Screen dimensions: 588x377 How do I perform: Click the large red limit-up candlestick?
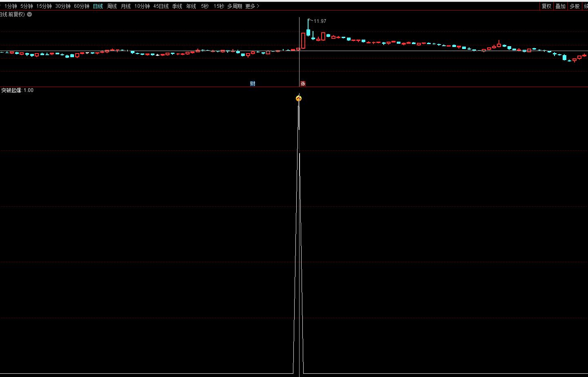[303, 40]
